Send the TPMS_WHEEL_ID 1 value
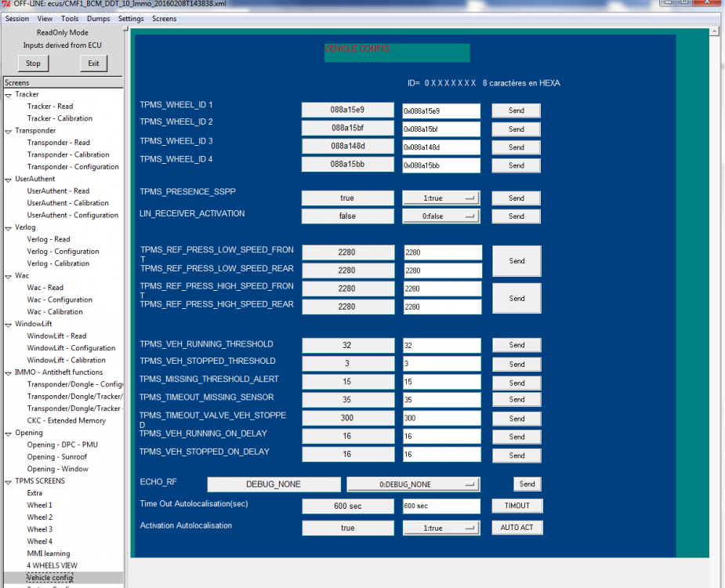Viewport: 725px width, 588px height. pyautogui.click(x=516, y=111)
